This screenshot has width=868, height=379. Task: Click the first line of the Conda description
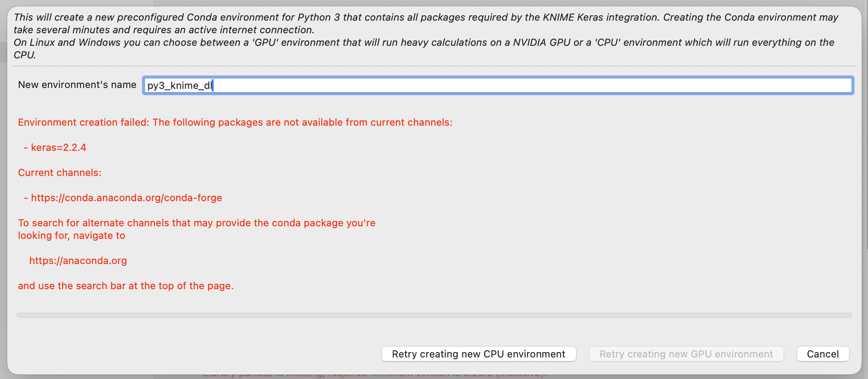tap(425, 17)
